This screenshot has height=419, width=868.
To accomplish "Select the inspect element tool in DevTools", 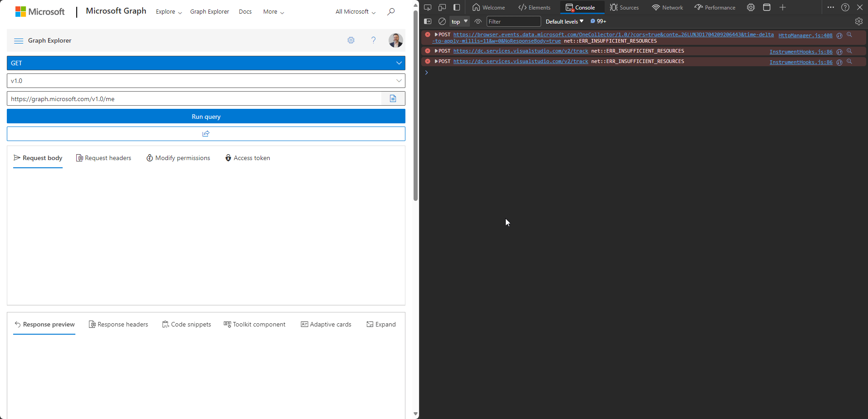I will 427,7.
